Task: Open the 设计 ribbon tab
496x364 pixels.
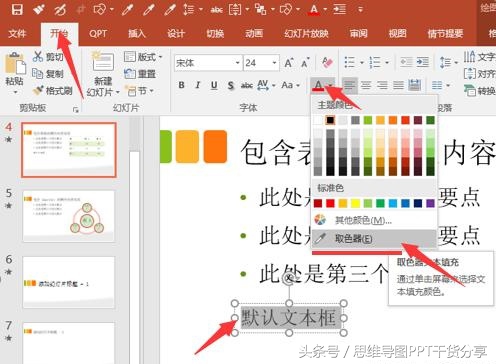Action: pyautogui.click(x=176, y=34)
